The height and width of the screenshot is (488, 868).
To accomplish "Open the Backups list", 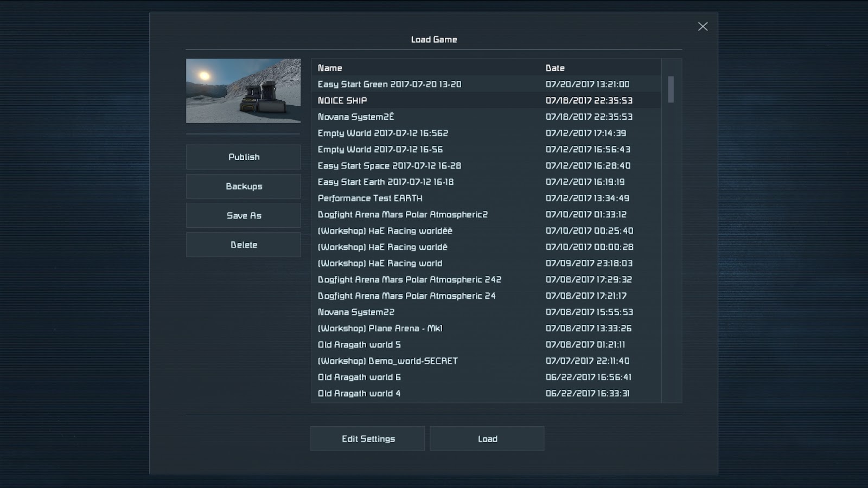I will [243, 186].
